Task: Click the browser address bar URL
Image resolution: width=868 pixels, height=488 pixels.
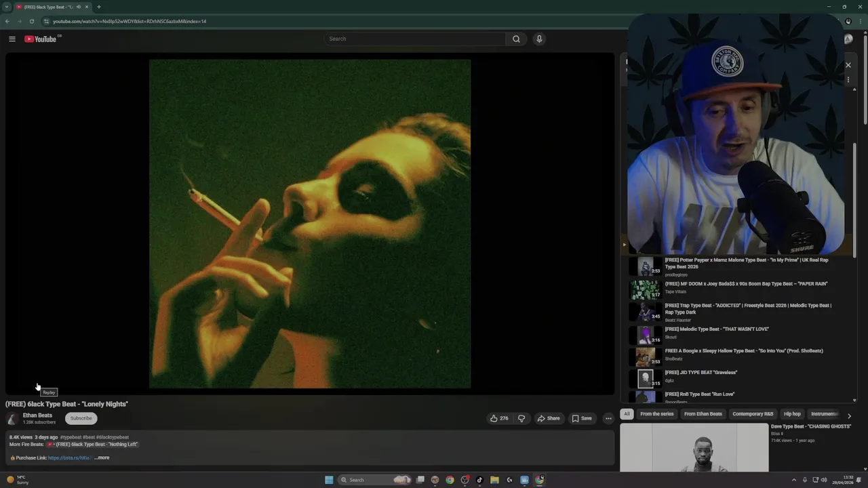Action: click(x=130, y=21)
